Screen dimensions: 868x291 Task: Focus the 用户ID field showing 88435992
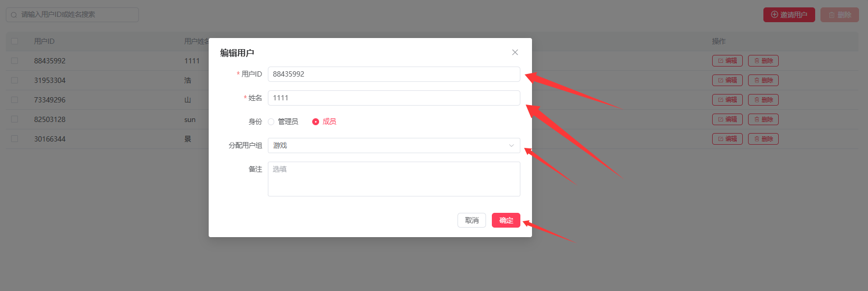(394, 74)
